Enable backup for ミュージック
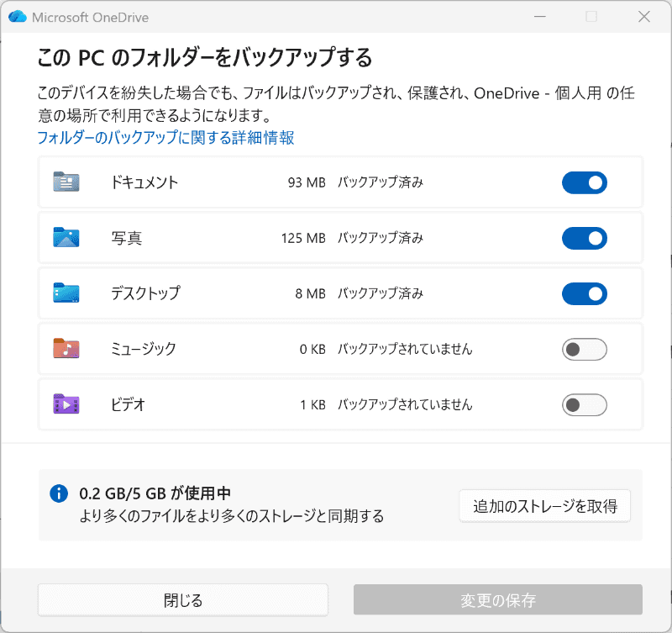Image resolution: width=672 pixels, height=633 pixels. [584, 349]
